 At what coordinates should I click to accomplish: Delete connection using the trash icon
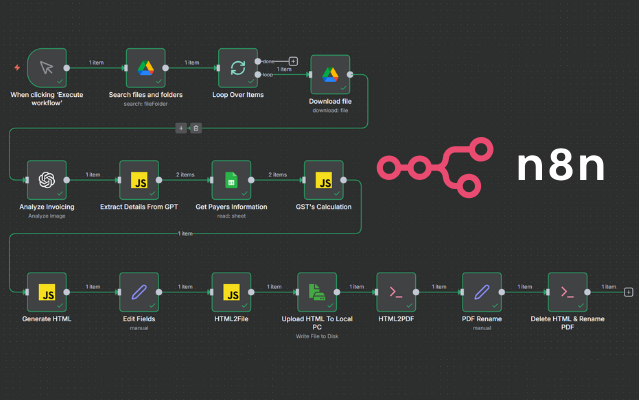click(x=196, y=127)
